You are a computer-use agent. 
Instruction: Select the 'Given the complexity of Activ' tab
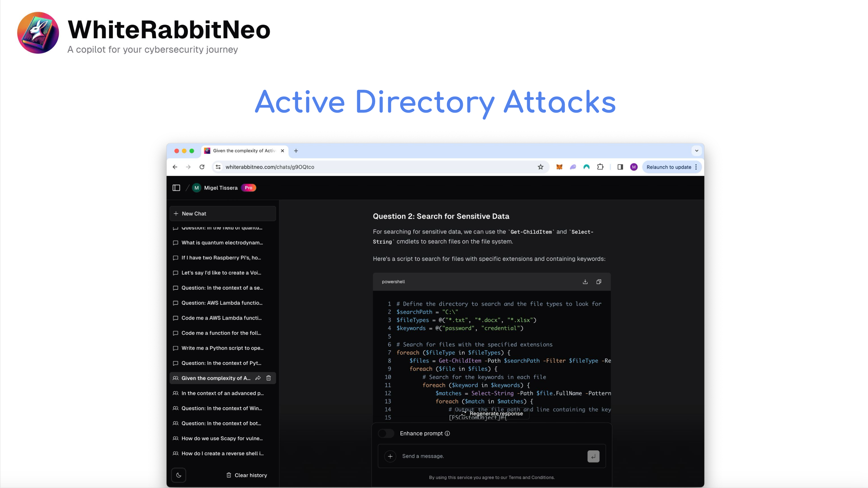click(244, 151)
